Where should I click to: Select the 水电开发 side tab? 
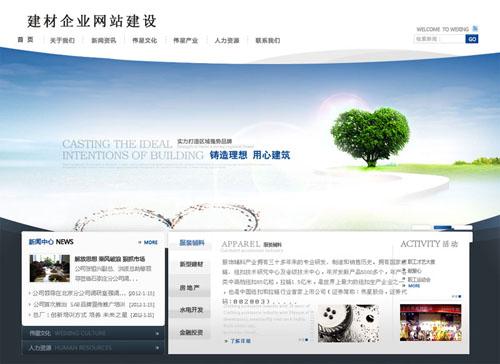191,310
